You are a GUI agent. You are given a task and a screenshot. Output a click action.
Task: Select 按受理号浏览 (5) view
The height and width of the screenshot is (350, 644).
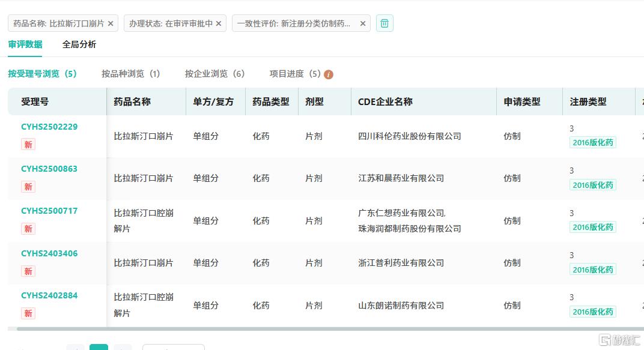[42, 74]
